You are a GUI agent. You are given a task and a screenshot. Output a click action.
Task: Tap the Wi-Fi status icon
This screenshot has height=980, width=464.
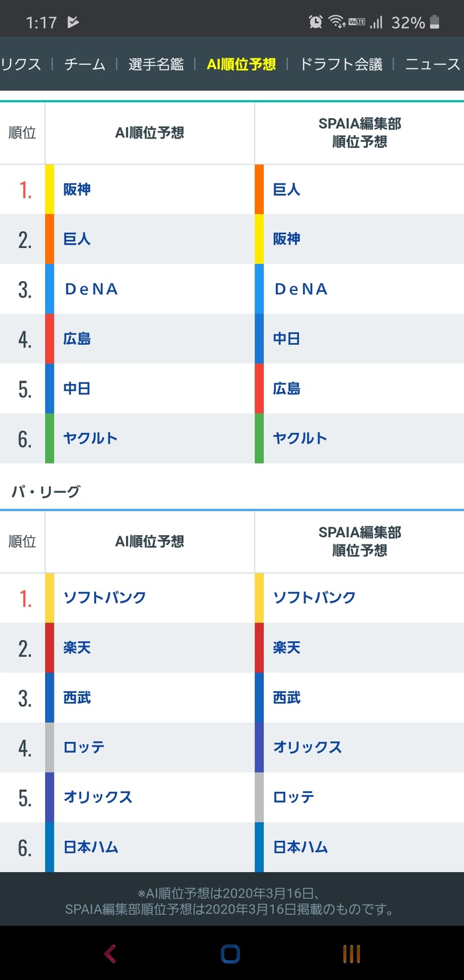point(337,22)
